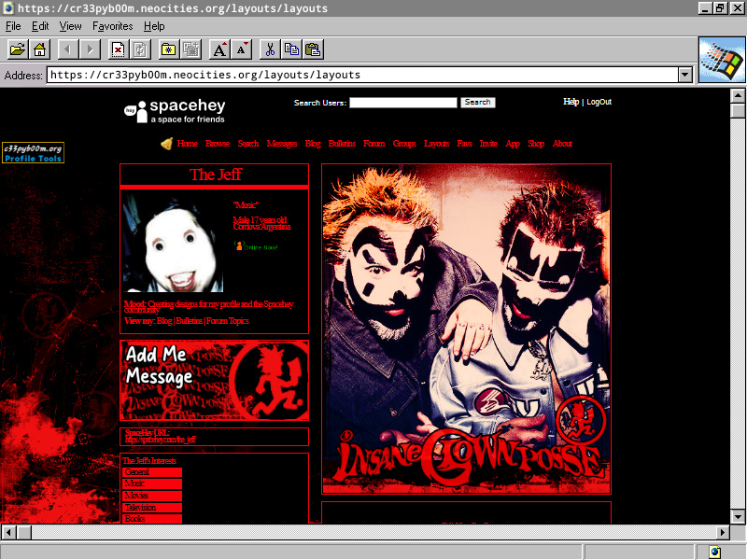Click the General interests row
The width and height of the screenshot is (747, 560).
click(152, 472)
